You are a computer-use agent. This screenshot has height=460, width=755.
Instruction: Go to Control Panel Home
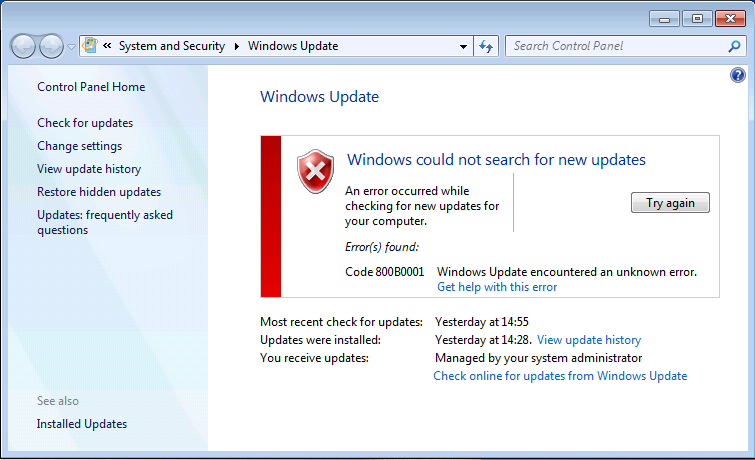pos(91,87)
